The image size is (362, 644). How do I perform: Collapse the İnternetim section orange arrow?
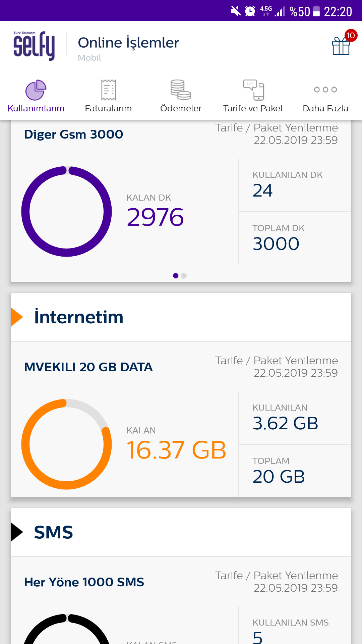pyautogui.click(x=16, y=317)
